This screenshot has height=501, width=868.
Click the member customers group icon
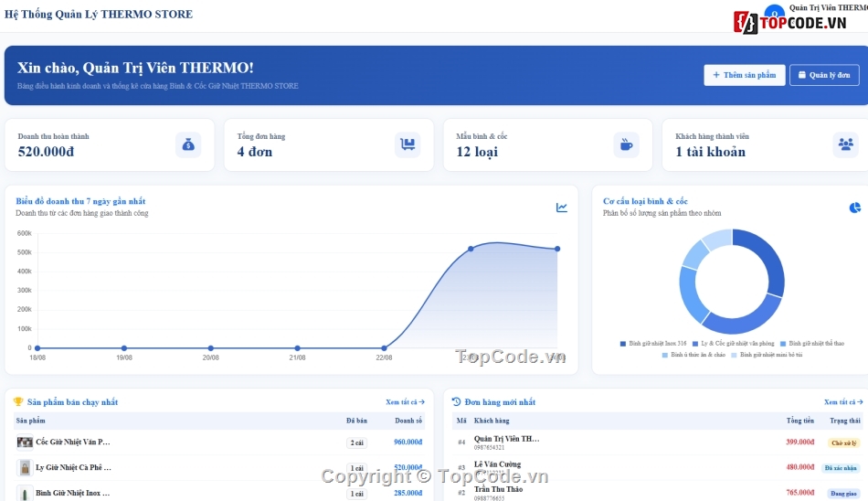pos(845,144)
